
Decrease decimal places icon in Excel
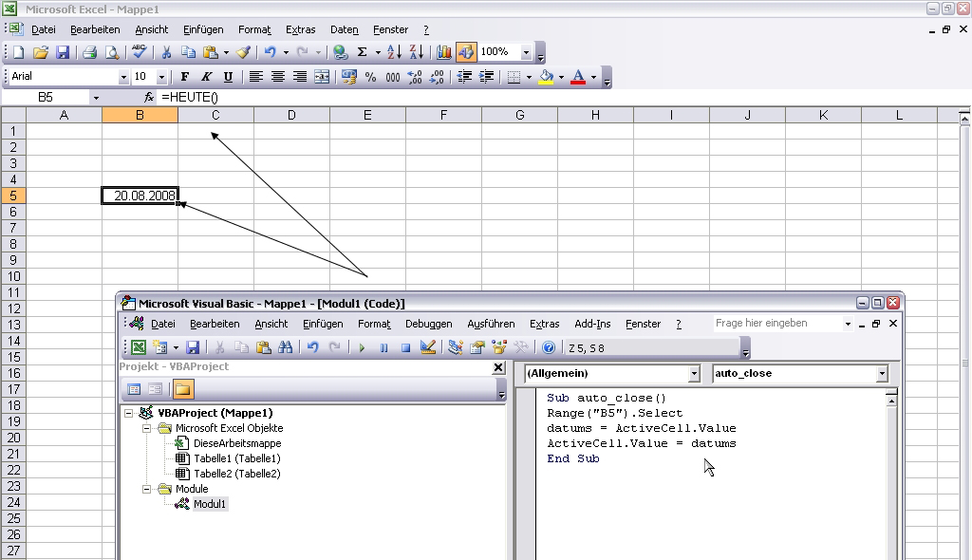(437, 77)
